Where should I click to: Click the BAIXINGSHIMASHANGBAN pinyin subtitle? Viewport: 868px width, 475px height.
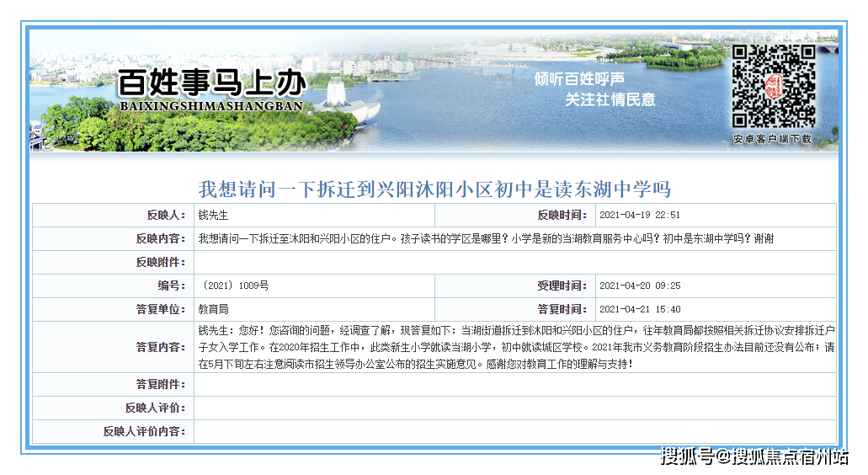pyautogui.click(x=211, y=106)
